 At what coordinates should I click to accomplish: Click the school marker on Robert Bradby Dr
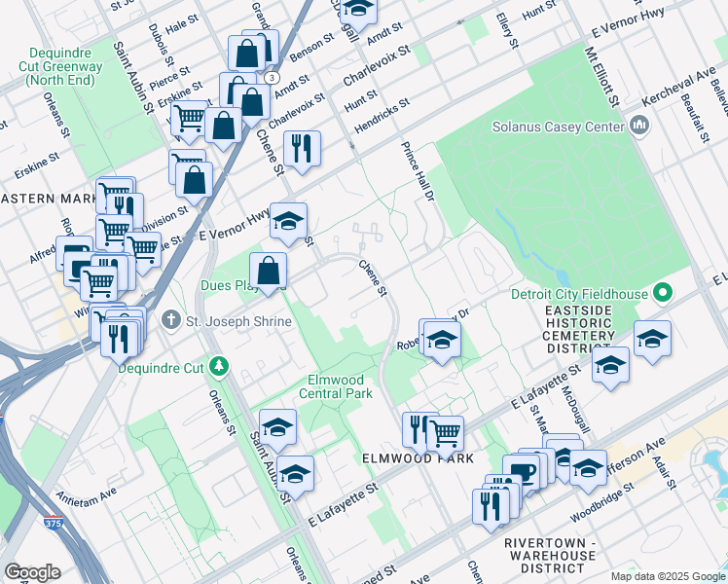[x=442, y=340]
